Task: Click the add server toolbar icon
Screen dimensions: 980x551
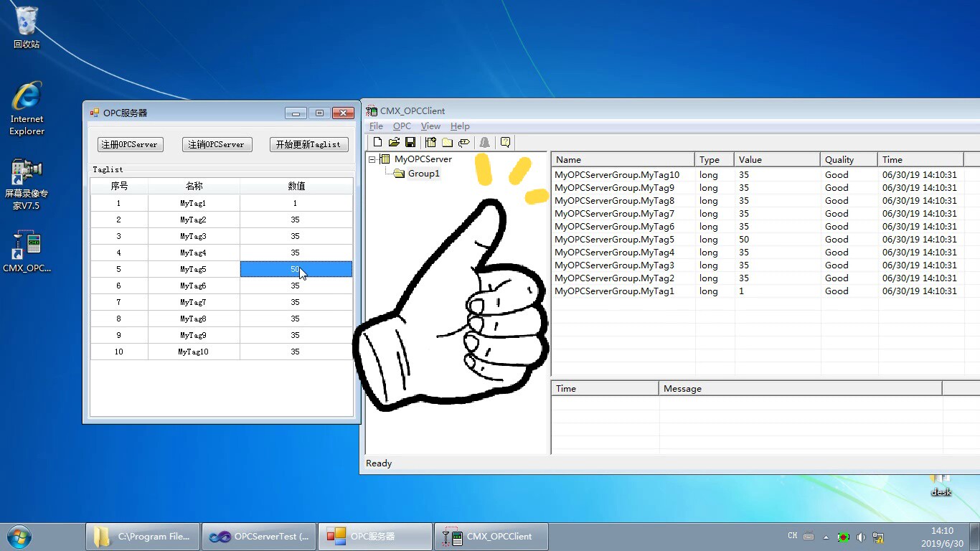Action: (x=430, y=142)
